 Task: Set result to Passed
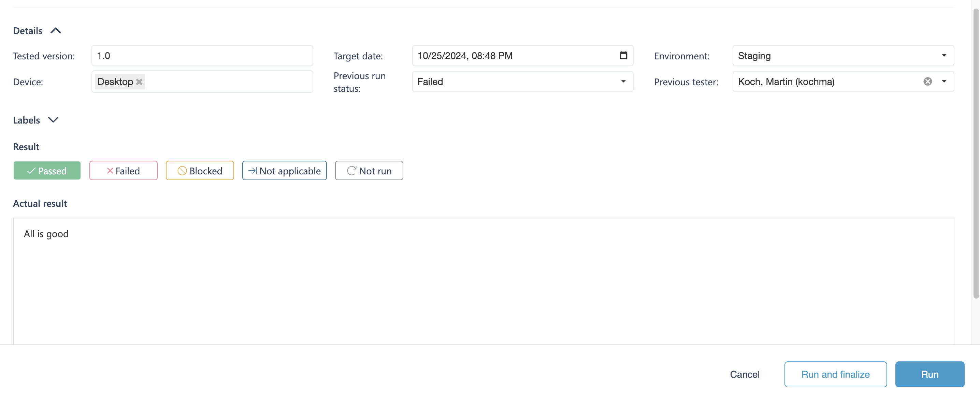[47, 171]
